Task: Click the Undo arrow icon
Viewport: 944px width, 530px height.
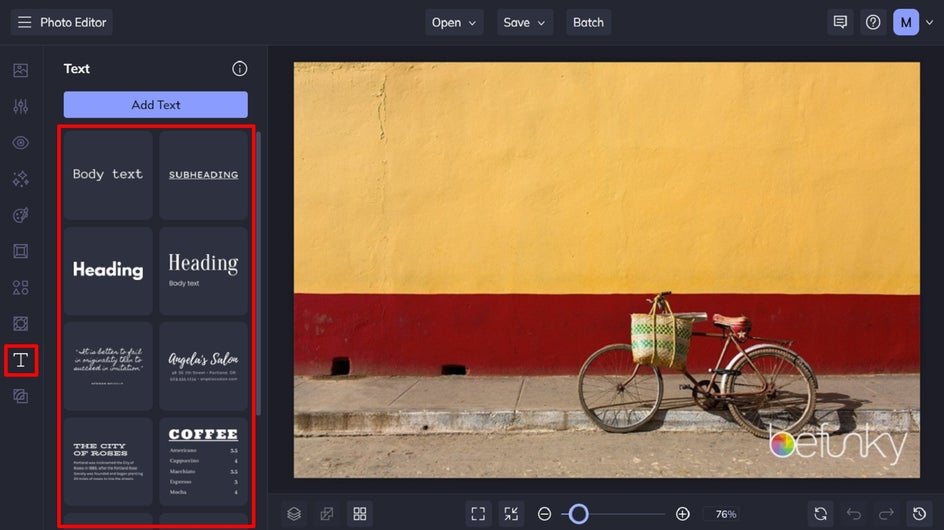Action: click(x=853, y=514)
